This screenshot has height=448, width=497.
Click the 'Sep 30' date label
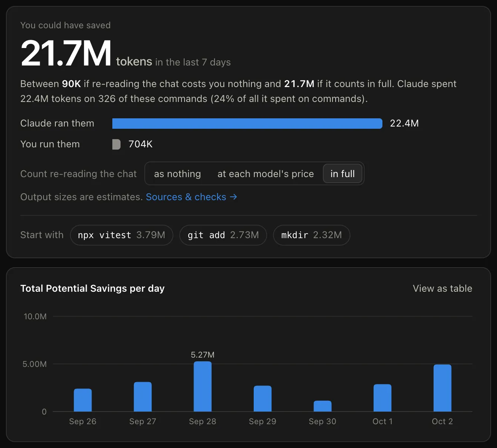tap(323, 422)
